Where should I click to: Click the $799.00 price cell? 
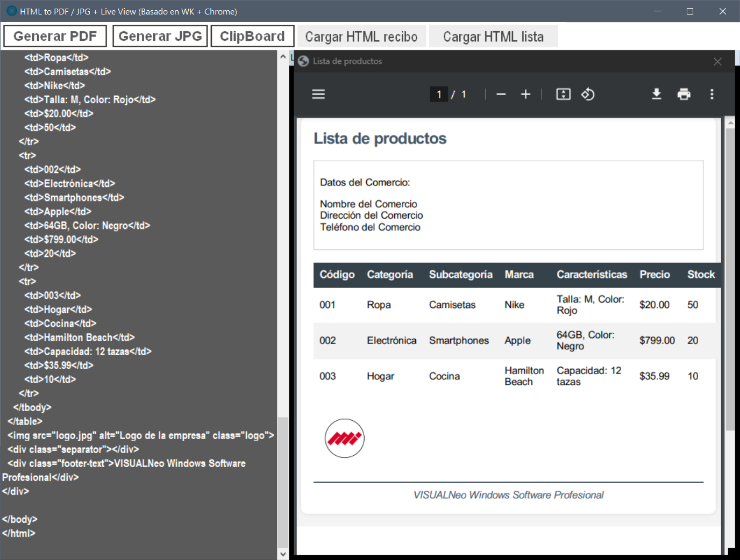(657, 341)
